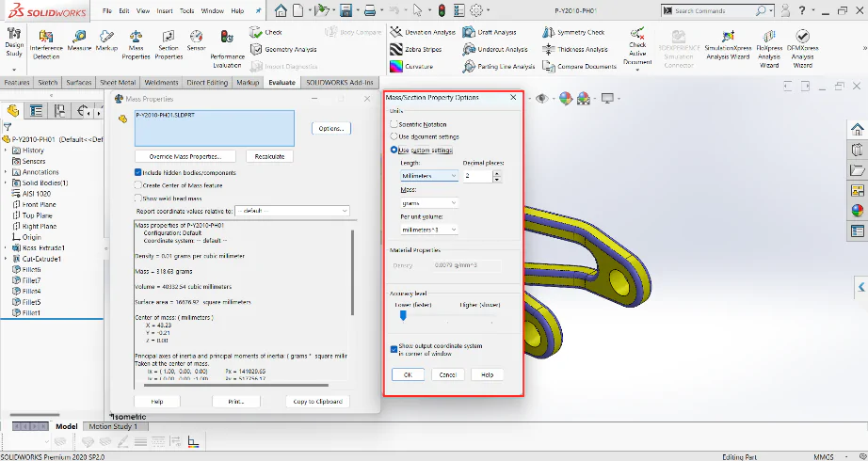
Task: Run Parting Line Analysis
Action: (x=499, y=67)
